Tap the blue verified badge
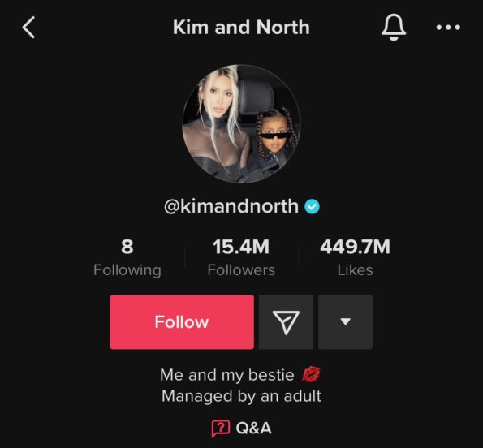The image size is (483, 448). click(312, 206)
